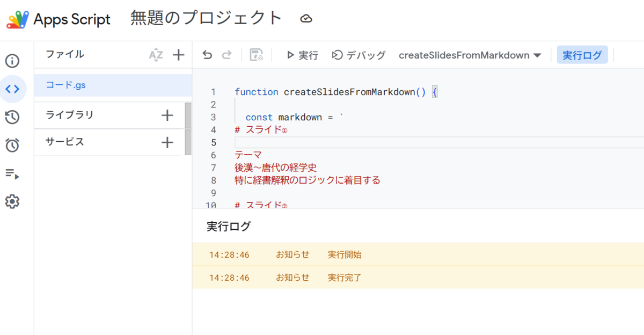This screenshot has height=335, width=644.
Task: Select the 実行完了 log entry
Action: [x=418, y=278]
